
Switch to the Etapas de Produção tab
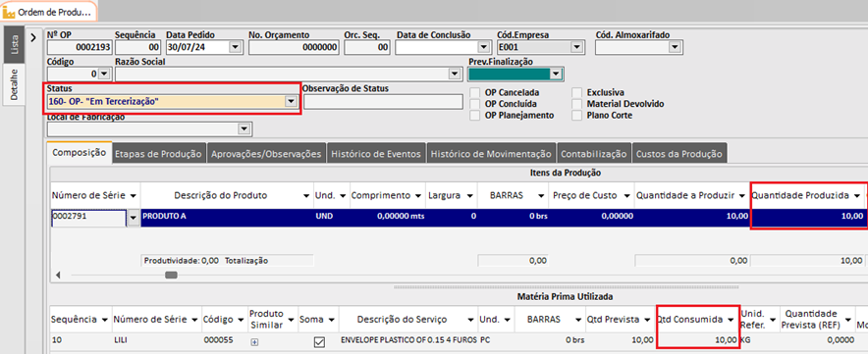tap(159, 154)
